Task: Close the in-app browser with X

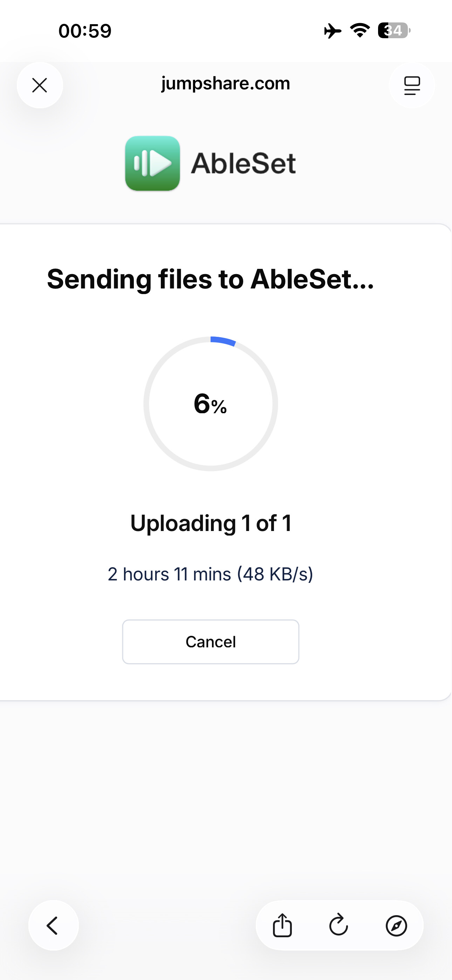Action: tap(40, 85)
